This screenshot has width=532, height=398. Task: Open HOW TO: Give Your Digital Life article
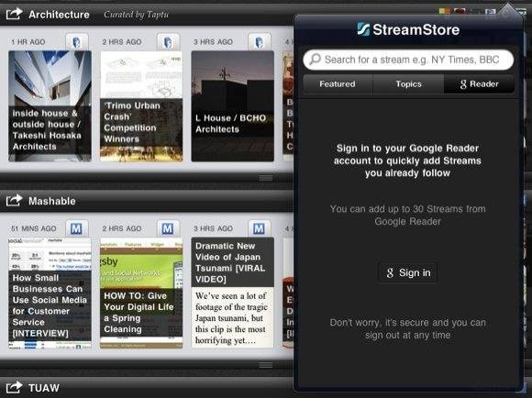click(141, 293)
